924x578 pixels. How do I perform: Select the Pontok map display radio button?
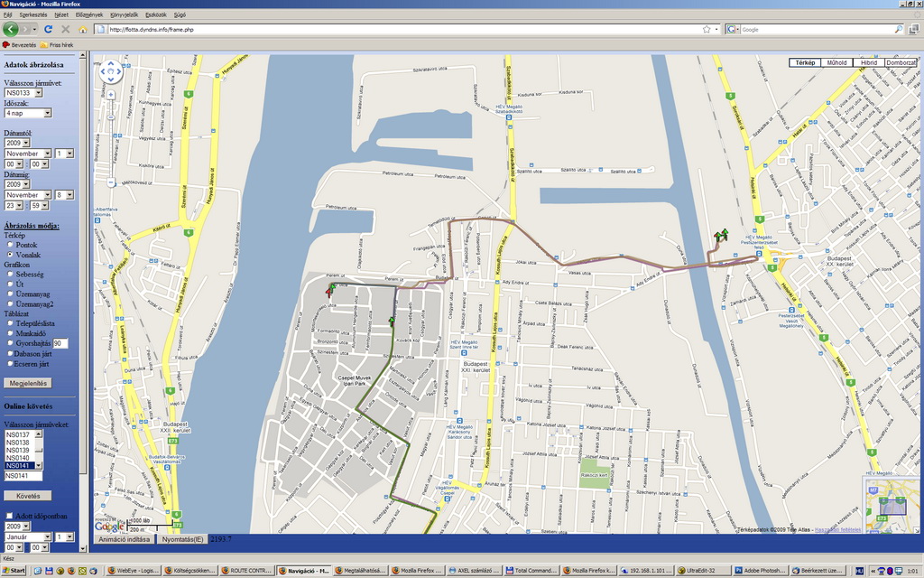[10, 245]
